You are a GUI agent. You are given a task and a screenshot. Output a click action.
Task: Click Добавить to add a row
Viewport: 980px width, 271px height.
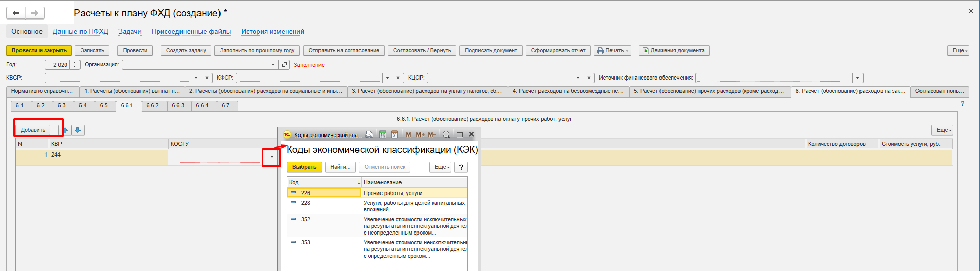[x=33, y=130]
